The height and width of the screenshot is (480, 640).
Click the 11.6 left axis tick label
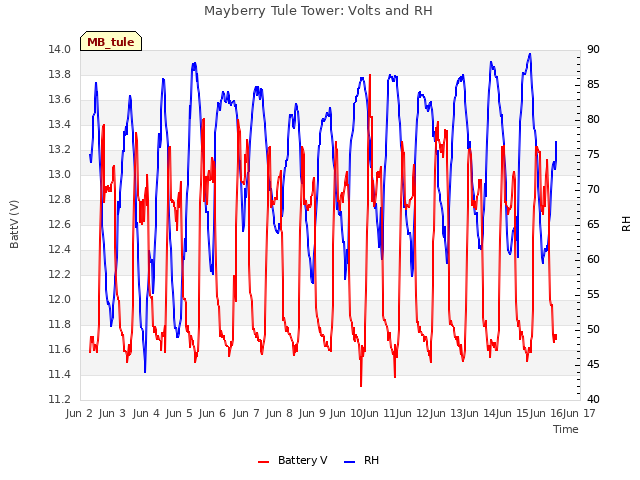[x=60, y=349]
